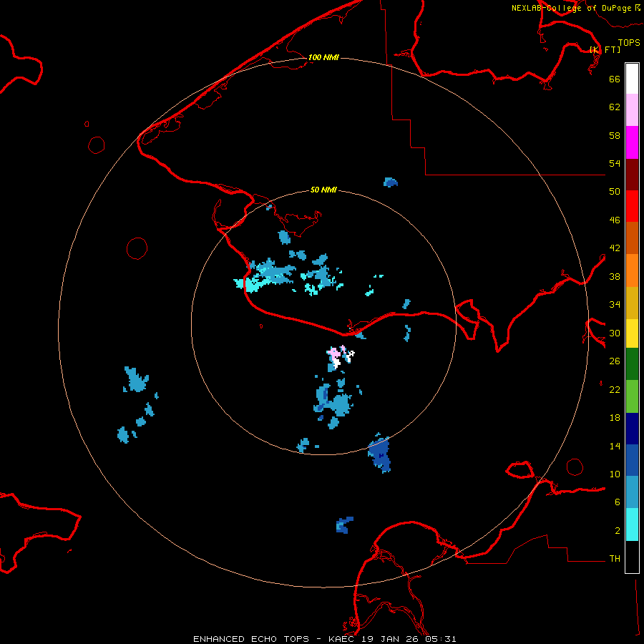Click the 50 legend value
This screenshot has height=644, width=644.
[x=615, y=191]
